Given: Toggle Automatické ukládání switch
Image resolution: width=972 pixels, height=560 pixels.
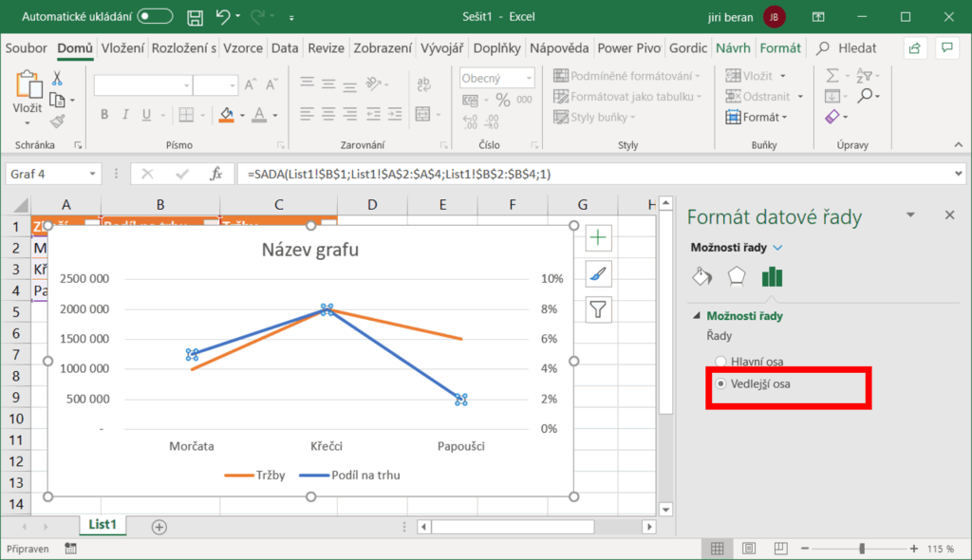Looking at the screenshot, I should click(155, 17).
